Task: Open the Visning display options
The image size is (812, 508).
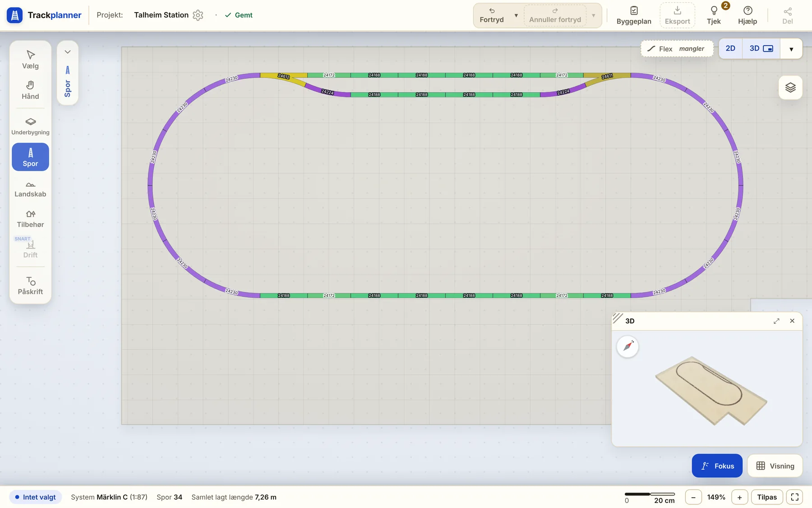Action: point(775,466)
